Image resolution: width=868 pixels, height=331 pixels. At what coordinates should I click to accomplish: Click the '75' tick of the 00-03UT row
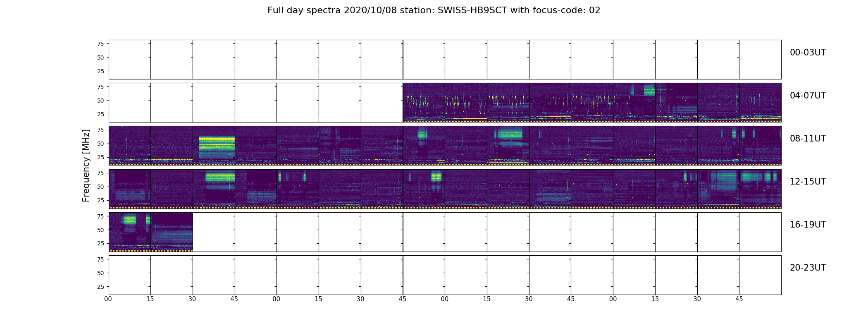pyautogui.click(x=100, y=44)
